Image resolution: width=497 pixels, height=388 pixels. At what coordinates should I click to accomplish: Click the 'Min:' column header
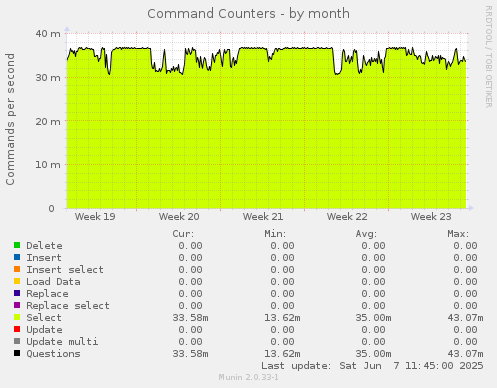275,234
